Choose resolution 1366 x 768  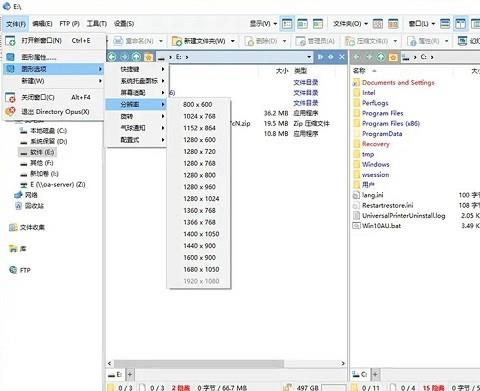point(199,222)
